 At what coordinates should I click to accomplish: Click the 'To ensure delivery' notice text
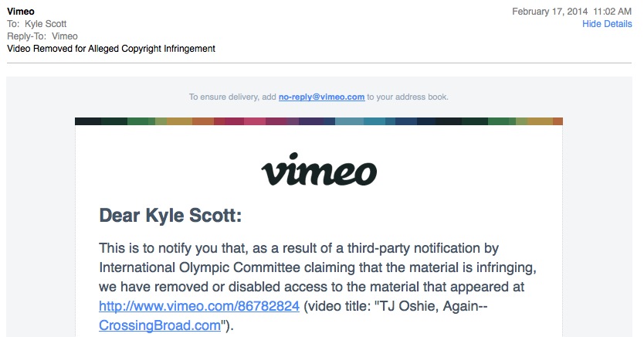(319, 97)
